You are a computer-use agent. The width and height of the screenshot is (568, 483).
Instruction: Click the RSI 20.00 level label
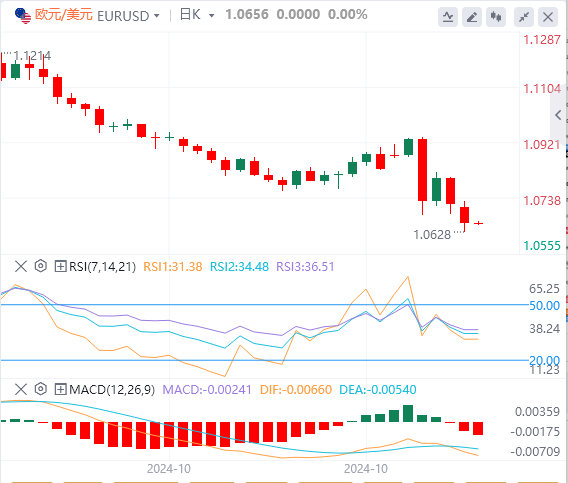(x=544, y=360)
